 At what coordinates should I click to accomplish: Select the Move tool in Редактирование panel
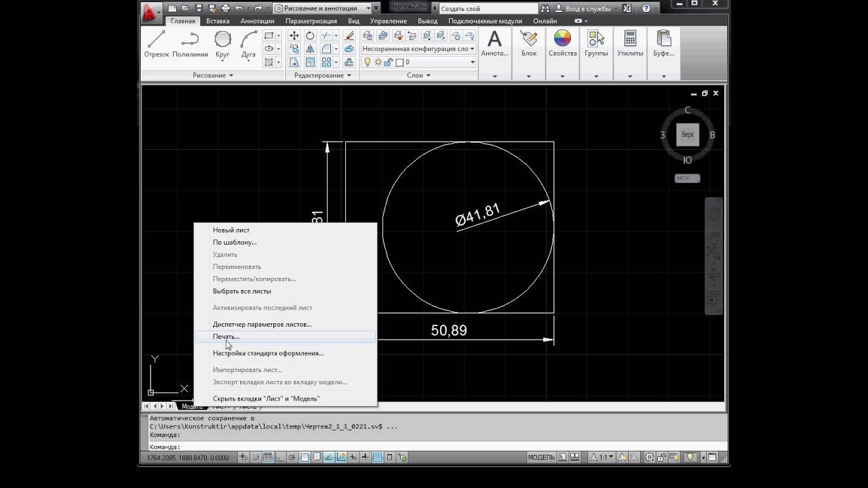[x=294, y=36]
